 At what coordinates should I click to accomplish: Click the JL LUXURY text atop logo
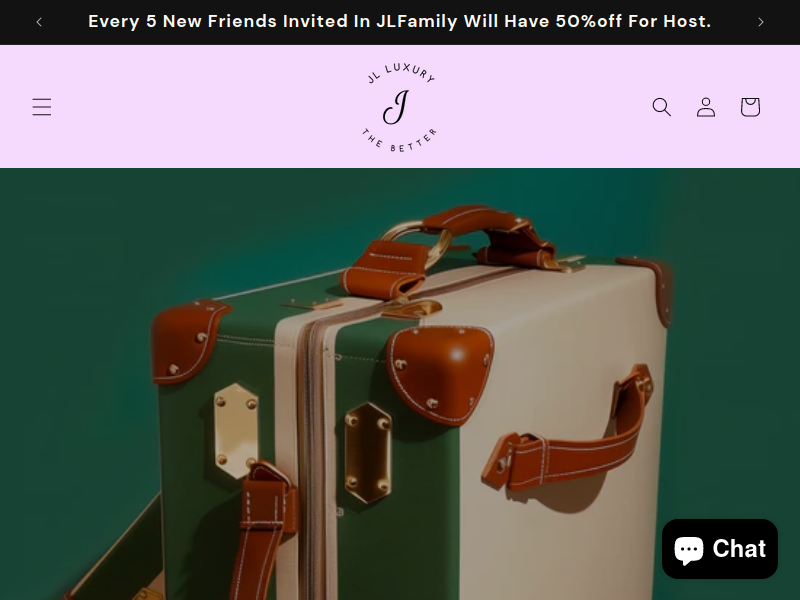[x=401, y=73]
